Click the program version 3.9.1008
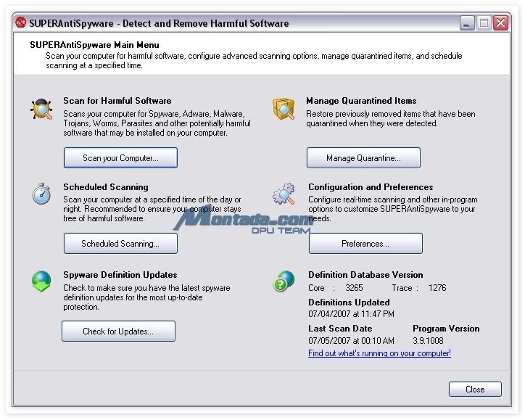525x420 pixels. point(428,341)
